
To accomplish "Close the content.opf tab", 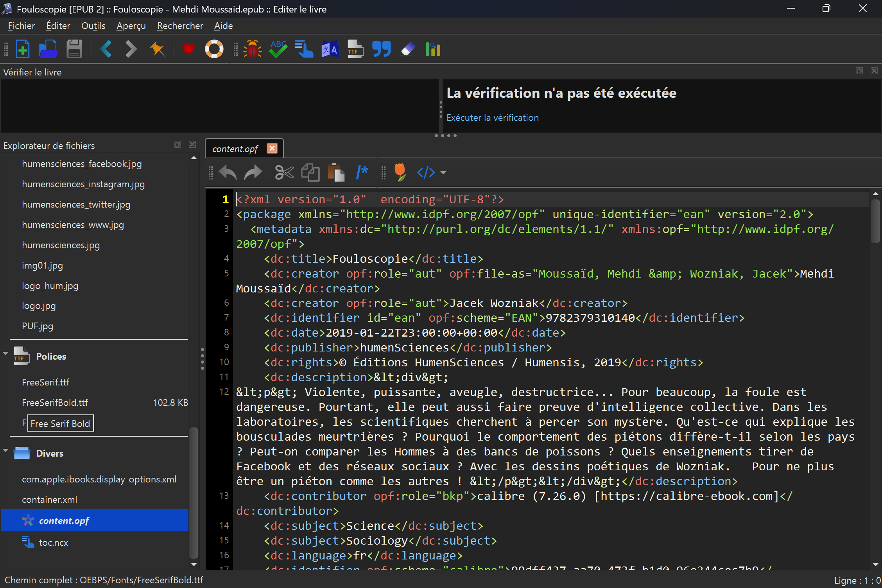I will point(272,149).
